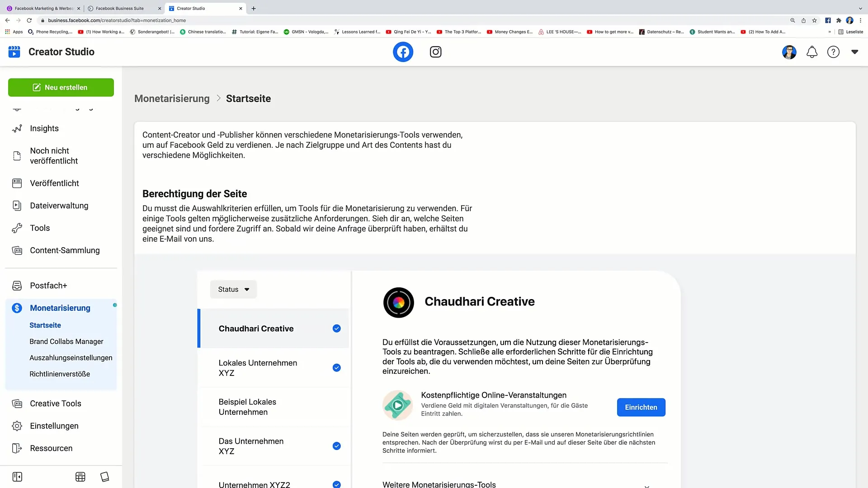Open the Money Changes E... bookmark
This screenshot has height=488, width=868.
point(509,32)
